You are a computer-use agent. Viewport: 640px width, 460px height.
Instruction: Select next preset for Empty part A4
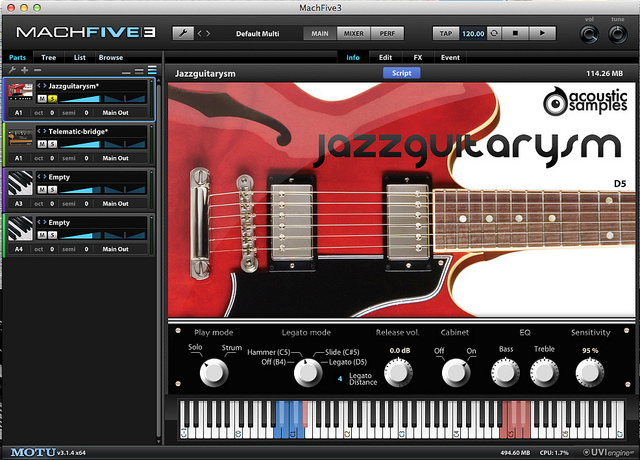point(44,222)
